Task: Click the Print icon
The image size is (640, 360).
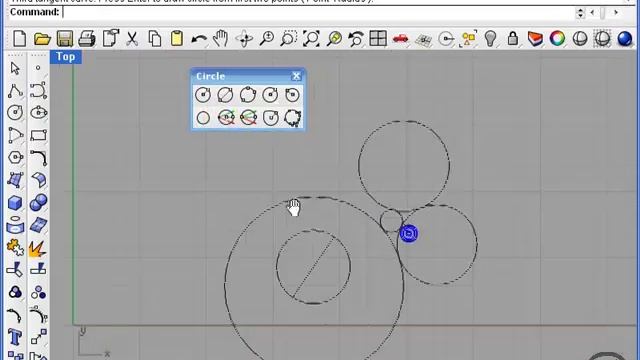Action: click(x=87, y=39)
